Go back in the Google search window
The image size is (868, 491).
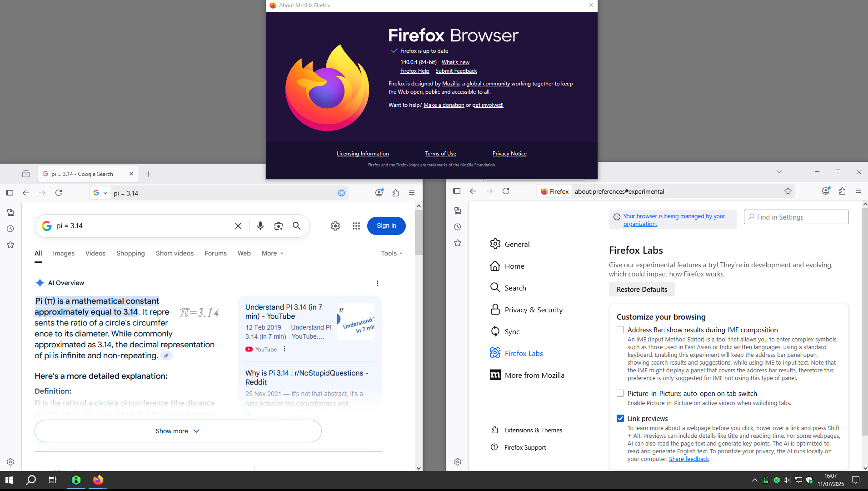point(26,193)
